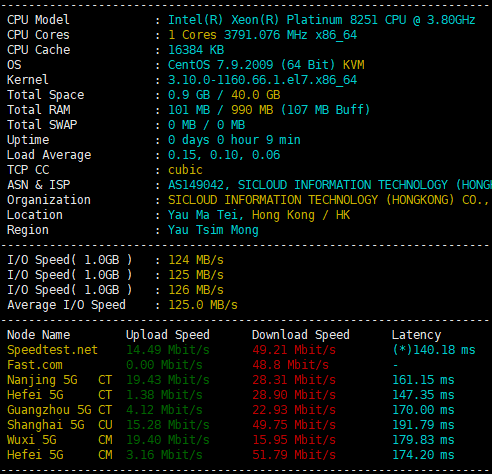
Task: Click the ASN & ISP label
Action: tap(39, 185)
